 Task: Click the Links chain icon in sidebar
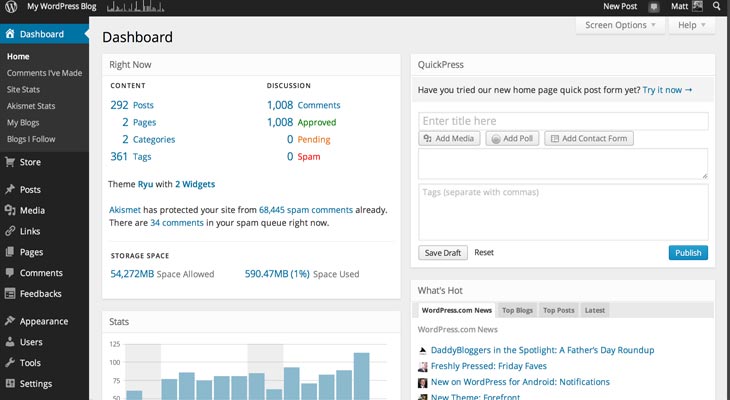coord(10,231)
